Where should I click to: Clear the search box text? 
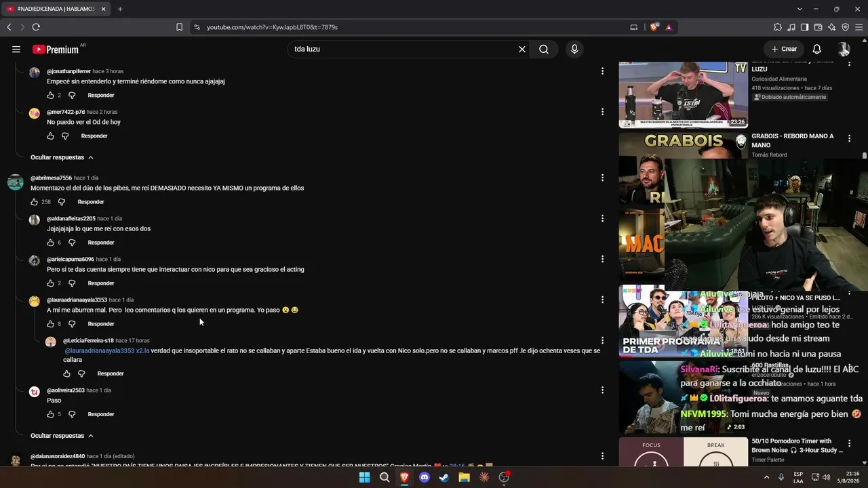coord(522,49)
